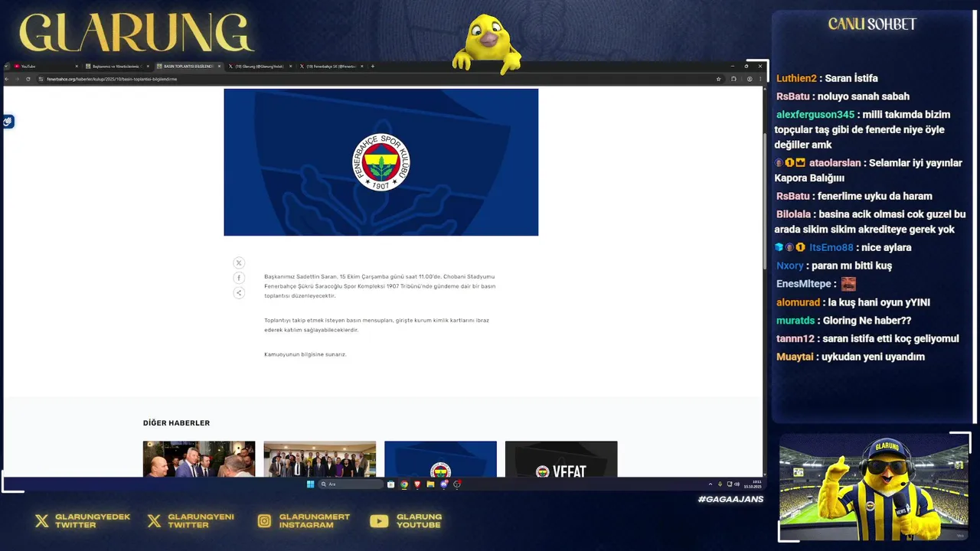
Task: Click chat username ItsEmo88
Action: pyautogui.click(x=831, y=247)
